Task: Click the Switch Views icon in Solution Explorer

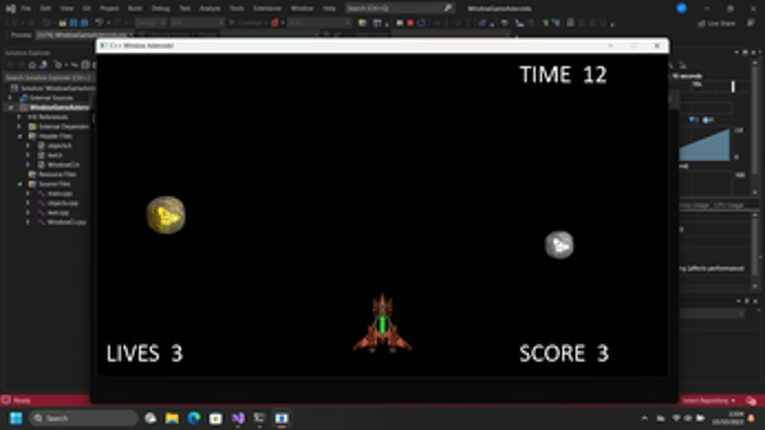Action: pyautogui.click(x=43, y=64)
